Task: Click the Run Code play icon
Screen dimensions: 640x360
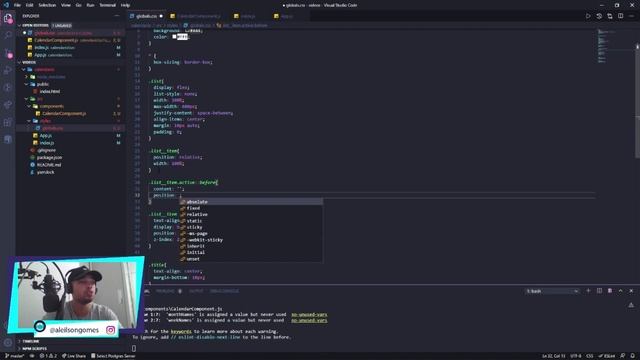Action: pyautogui.click(x=588, y=16)
